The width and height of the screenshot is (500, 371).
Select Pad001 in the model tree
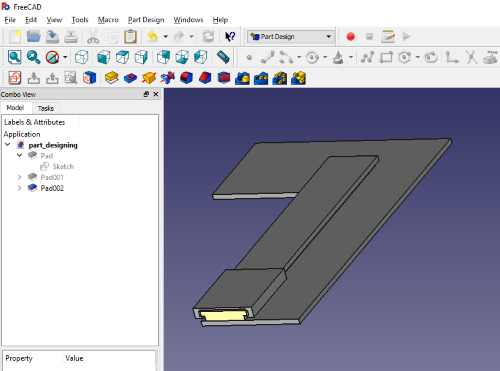pos(52,177)
